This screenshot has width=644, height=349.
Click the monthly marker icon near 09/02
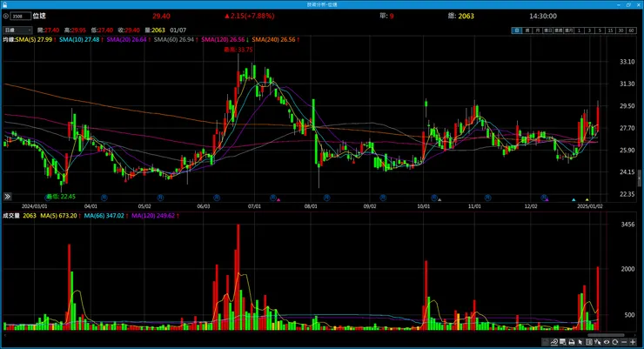click(x=383, y=198)
